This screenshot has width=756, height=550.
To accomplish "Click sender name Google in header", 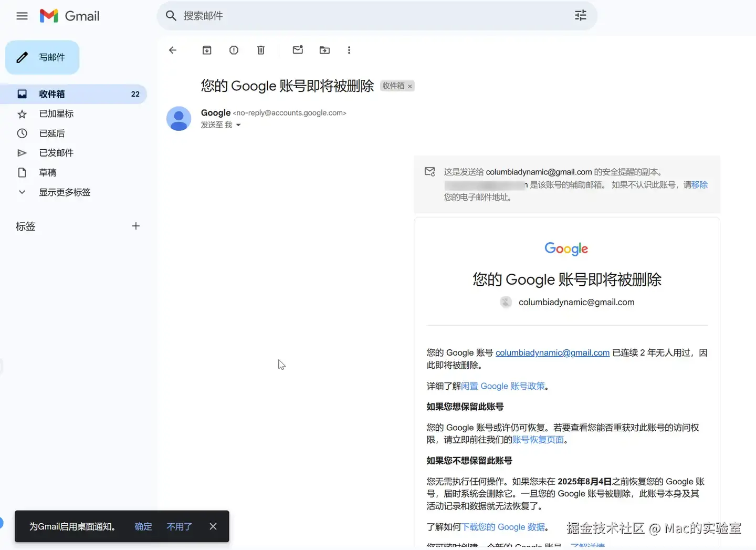I will point(216,112).
